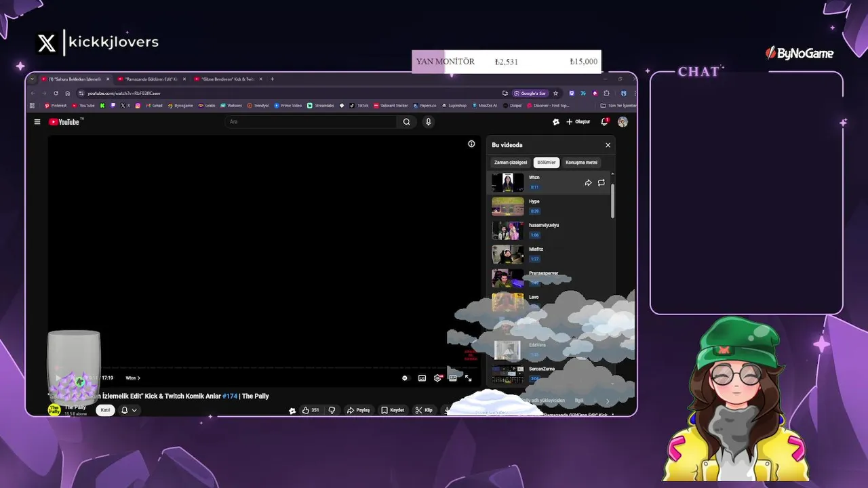Enter fullscreen mode
Image resolution: width=868 pixels, height=488 pixels.
[x=468, y=378]
